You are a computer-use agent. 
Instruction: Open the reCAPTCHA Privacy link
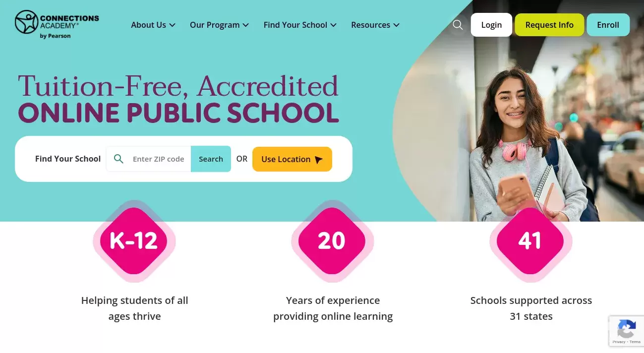(x=618, y=342)
